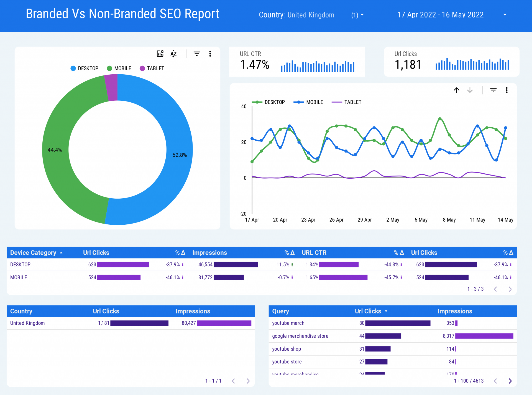This screenshot has height=395, width=532.
Task: Click the green MOBILE legend color dot
Action: coord(109,68)
